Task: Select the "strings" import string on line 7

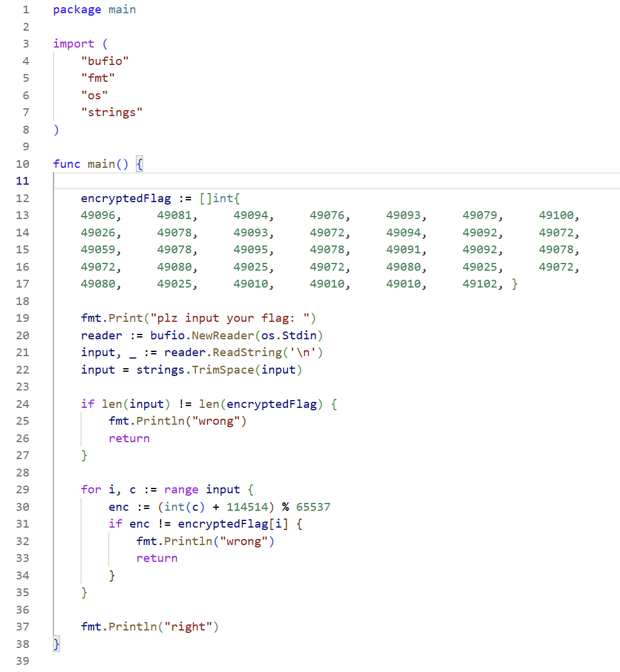Action: pyautogui.click(x=112, y=113)
